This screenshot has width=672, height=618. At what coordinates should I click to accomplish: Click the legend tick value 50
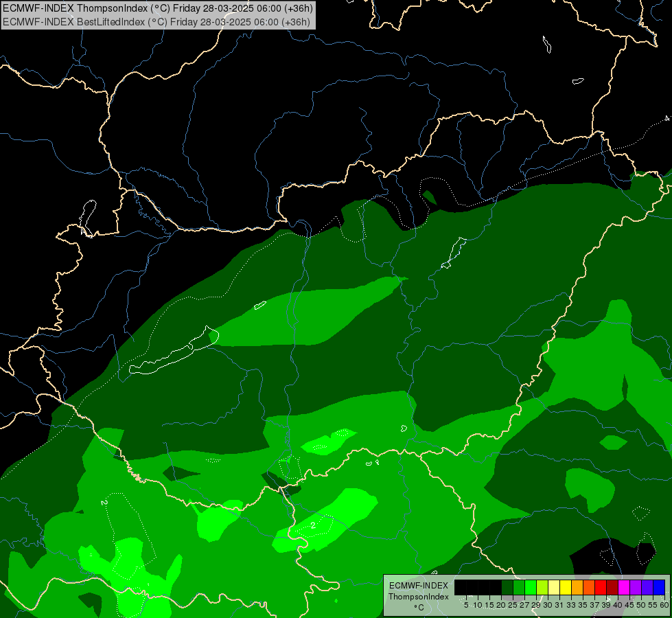pos(641,605)
